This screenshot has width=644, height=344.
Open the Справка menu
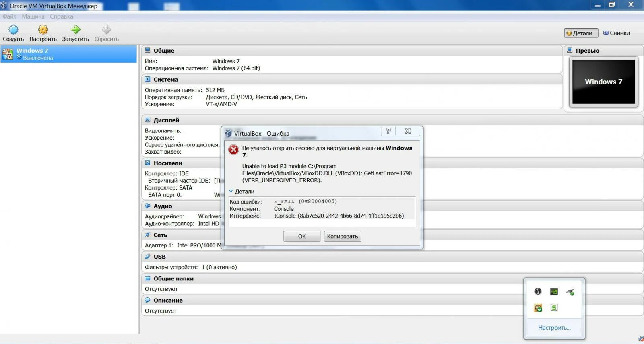tap(61, 16)
